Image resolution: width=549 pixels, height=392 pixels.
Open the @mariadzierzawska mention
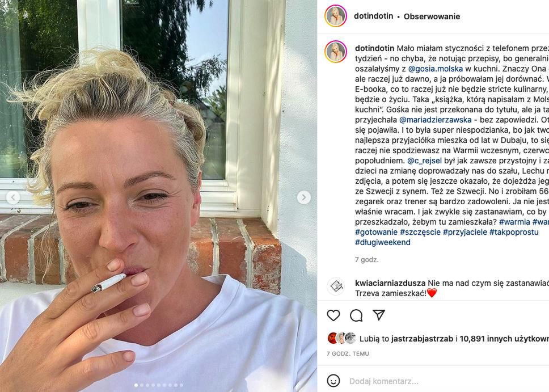pos(435,120)
